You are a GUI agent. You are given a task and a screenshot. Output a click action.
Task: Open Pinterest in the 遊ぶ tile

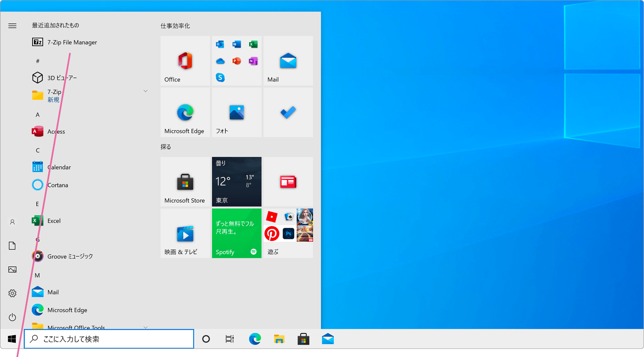pyautogui.click(x=272, y=234)
